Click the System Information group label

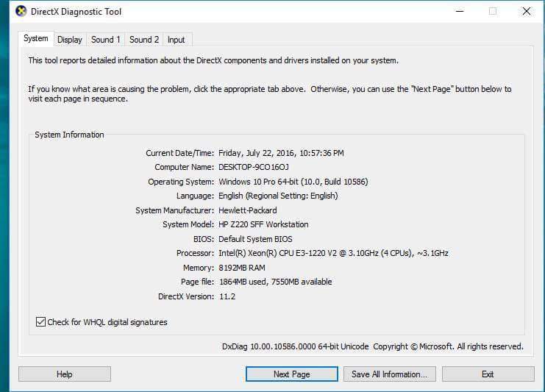(x=69, y=135)
